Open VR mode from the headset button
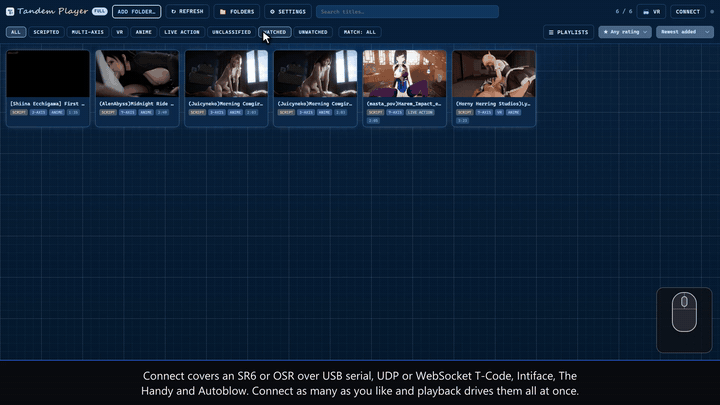The image size is (720, 405). click(652, 11)
